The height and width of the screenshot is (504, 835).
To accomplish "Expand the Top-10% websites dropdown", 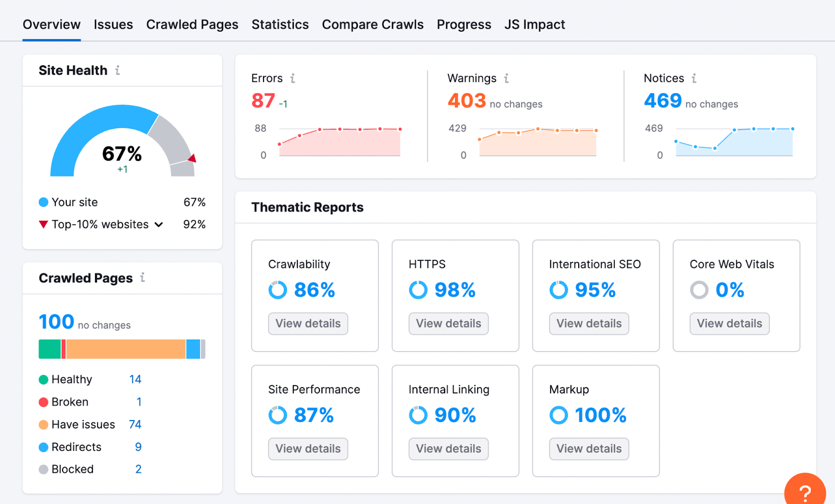I will (159, 224).
